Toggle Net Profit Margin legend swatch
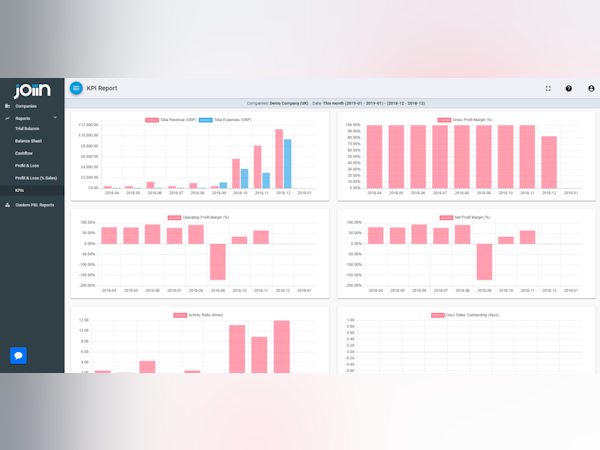This screenshot has height=450, width=600. (446, 218)
